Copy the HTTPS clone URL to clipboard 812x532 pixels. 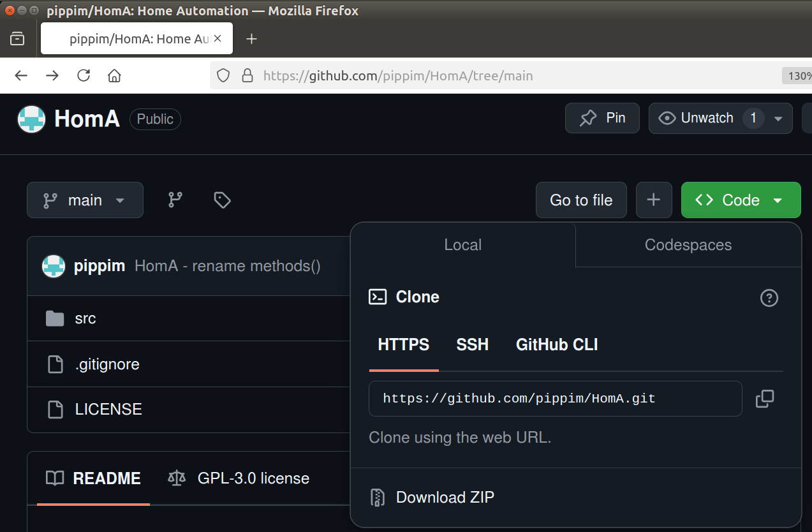pos(764,399)
